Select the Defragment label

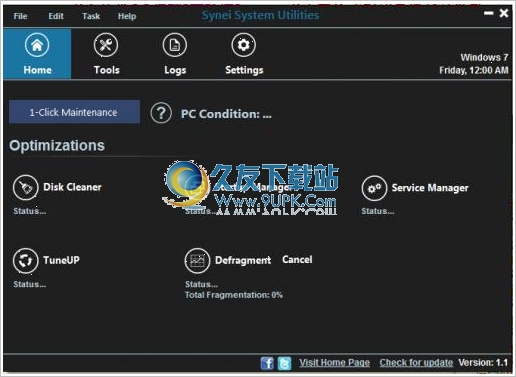pyautogui.click(x=243, y=260)
